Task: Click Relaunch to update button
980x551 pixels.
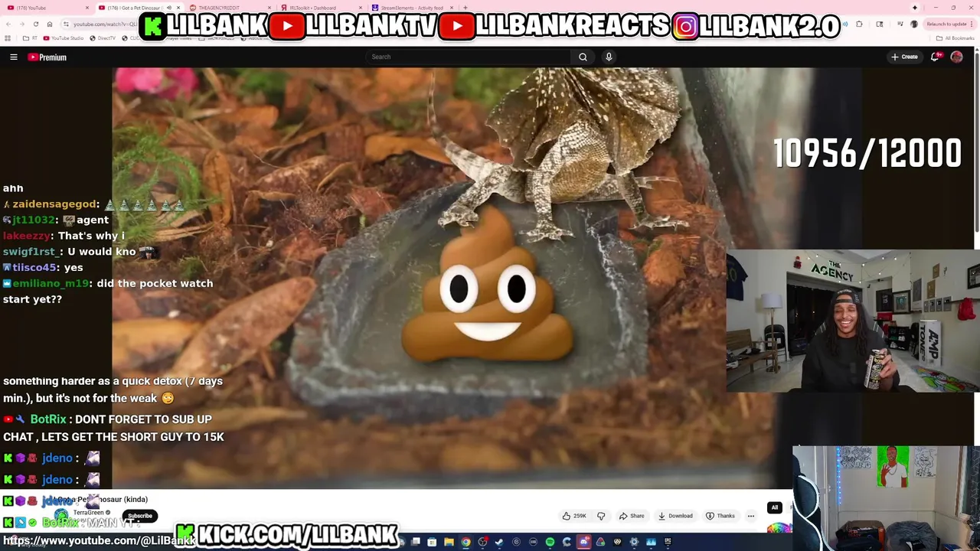Action: pyautogui.click(x=949, y=24)
